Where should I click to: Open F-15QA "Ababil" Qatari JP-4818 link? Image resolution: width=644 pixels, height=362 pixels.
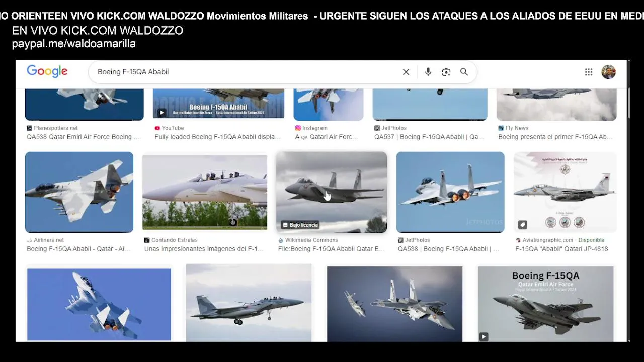click(561, 249)
